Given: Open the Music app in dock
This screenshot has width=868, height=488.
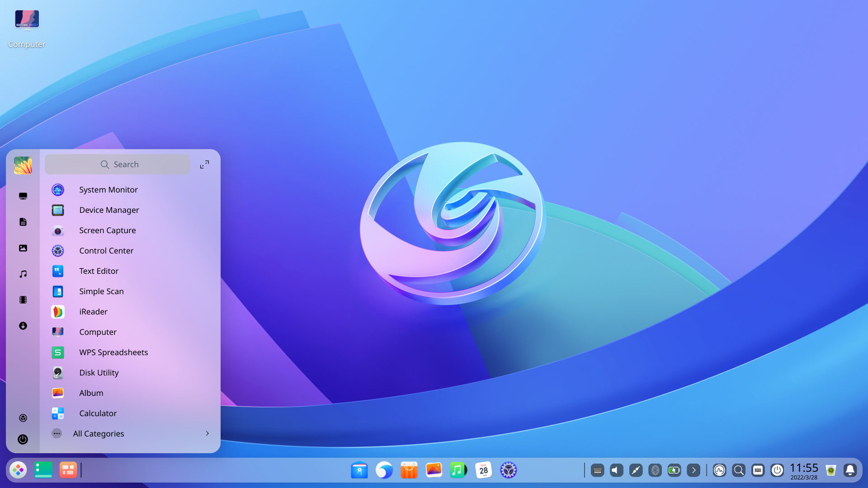Looking at the screenshot, I should pos(458,470).
